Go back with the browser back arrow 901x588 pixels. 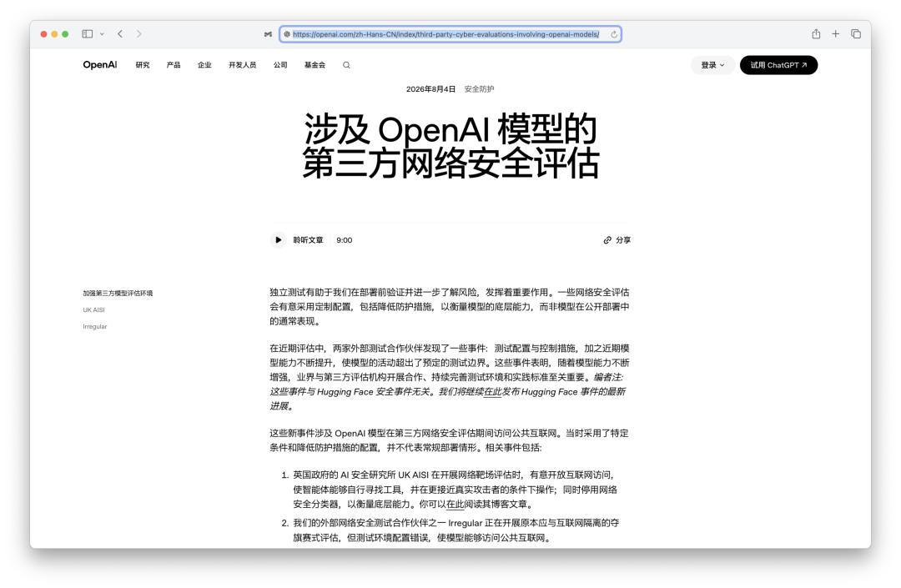pos(120,34)
